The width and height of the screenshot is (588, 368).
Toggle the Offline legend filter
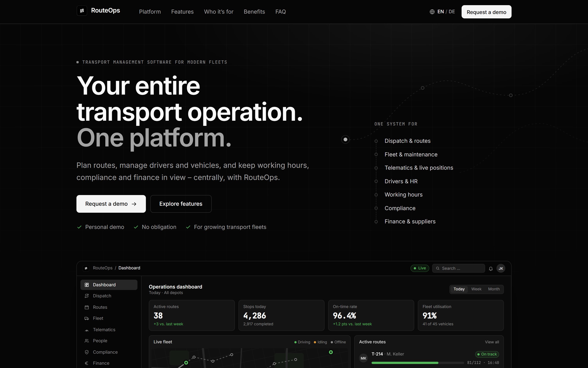coord(338,342)
